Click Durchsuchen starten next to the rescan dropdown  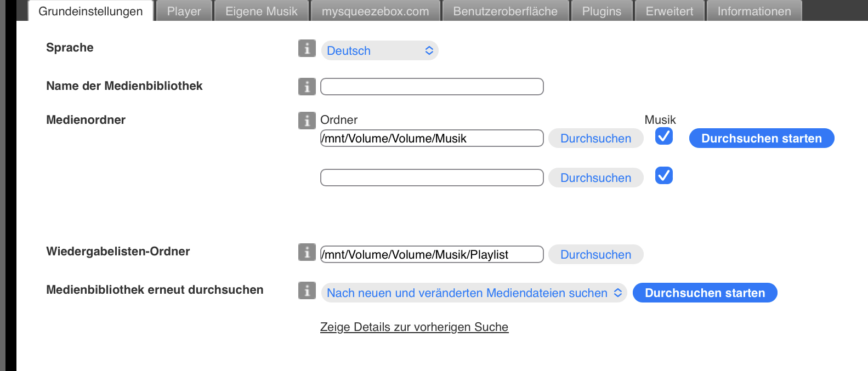(x=705, y=293)
